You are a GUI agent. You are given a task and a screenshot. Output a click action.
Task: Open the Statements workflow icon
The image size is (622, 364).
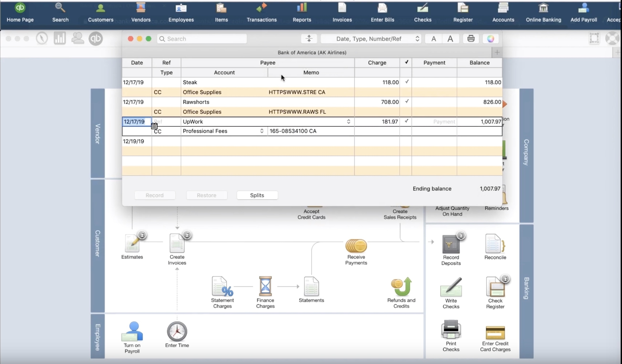point(311,286)
